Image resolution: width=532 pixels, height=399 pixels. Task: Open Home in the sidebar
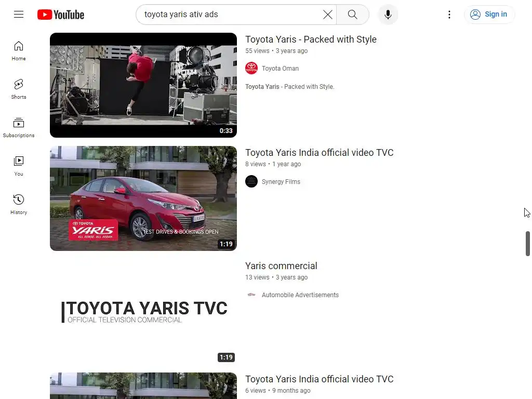point(19,51)
